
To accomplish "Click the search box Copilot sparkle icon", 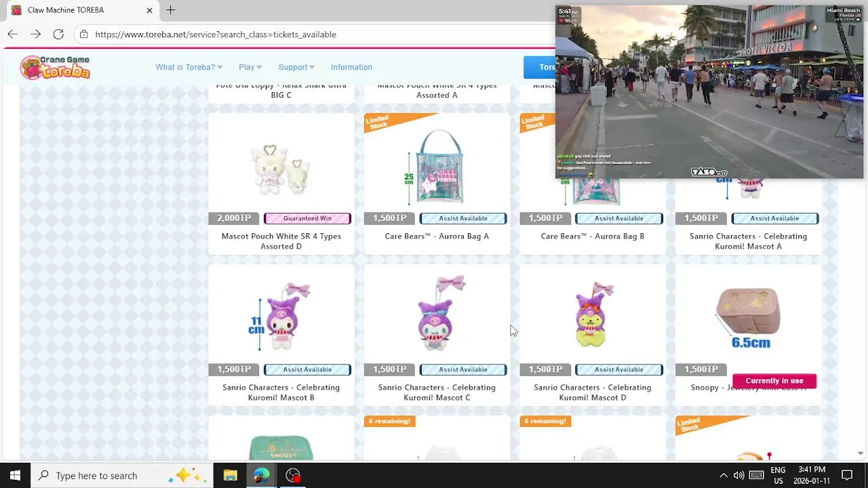I will [188, 475].
